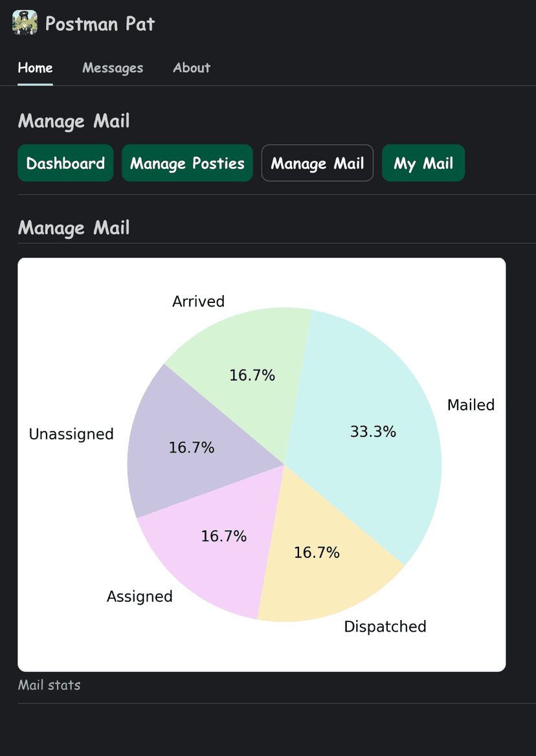Click the Mail stats caption
The height and width of the screenshot is (756, 536).
(49, 685)
